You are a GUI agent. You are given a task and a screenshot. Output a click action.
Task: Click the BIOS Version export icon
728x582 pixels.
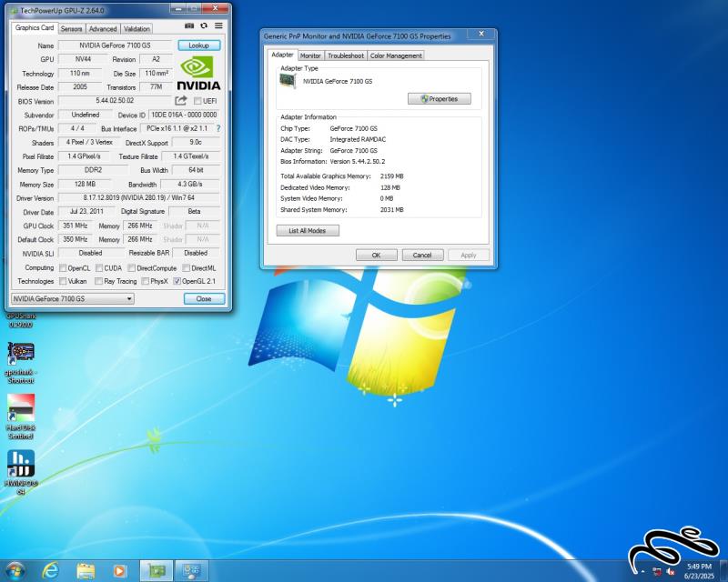tap(180, 101)
